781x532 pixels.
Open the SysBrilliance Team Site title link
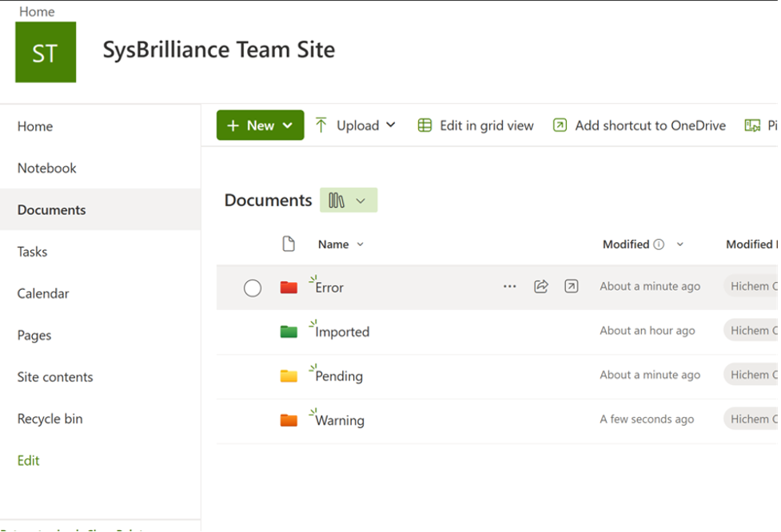pyautogui.click(x=218, y=50)
